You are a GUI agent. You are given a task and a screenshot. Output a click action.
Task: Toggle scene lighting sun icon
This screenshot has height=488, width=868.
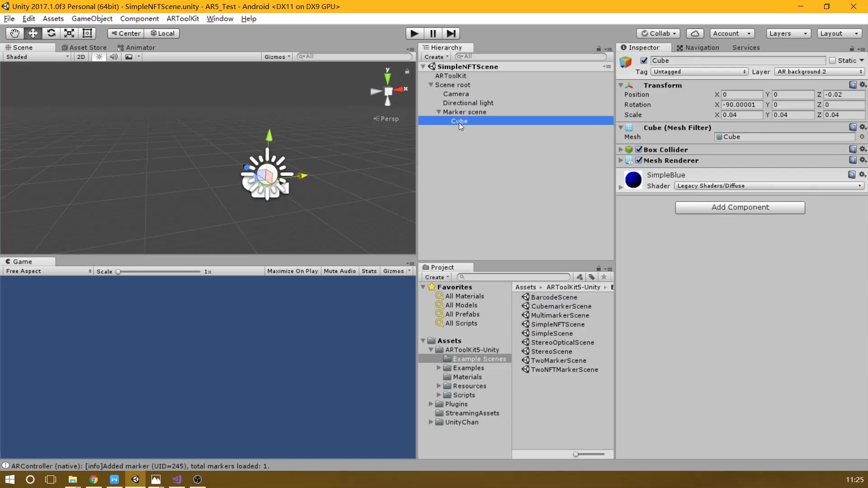pos(99,57)
